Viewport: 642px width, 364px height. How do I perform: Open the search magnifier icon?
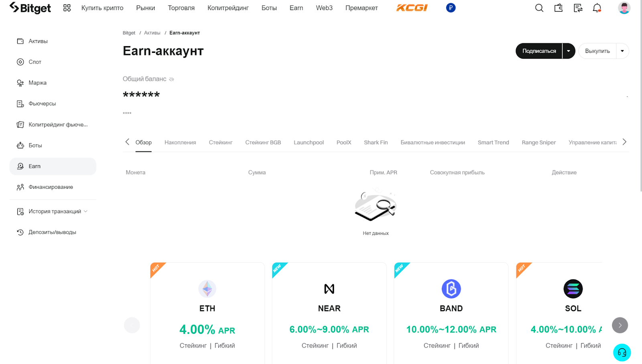pyautogui.click(x=539, y=8)
